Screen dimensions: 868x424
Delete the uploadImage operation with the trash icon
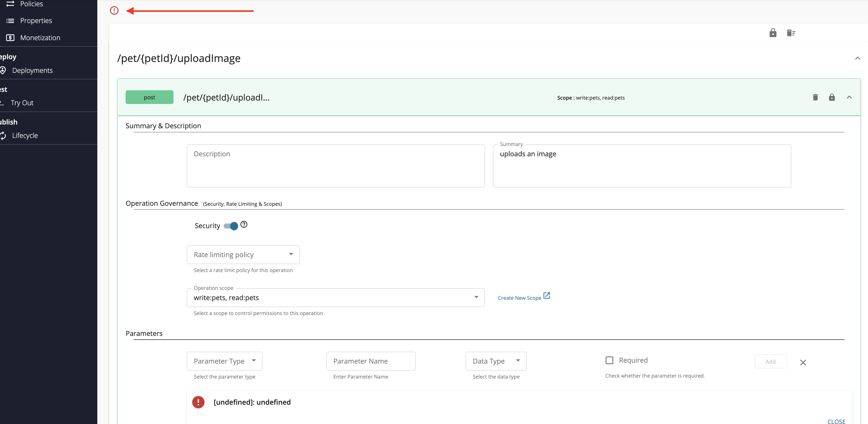tap(815, 97)
